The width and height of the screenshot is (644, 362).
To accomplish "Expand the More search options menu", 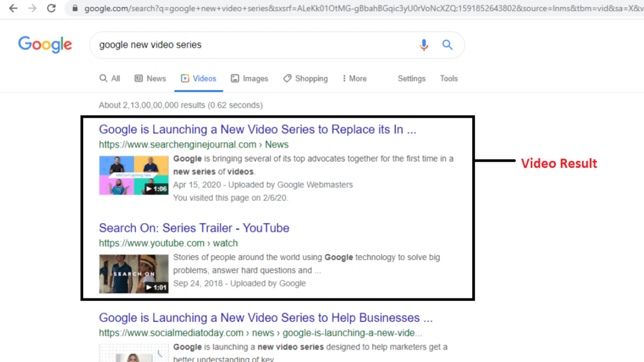I will pos(355,79).
